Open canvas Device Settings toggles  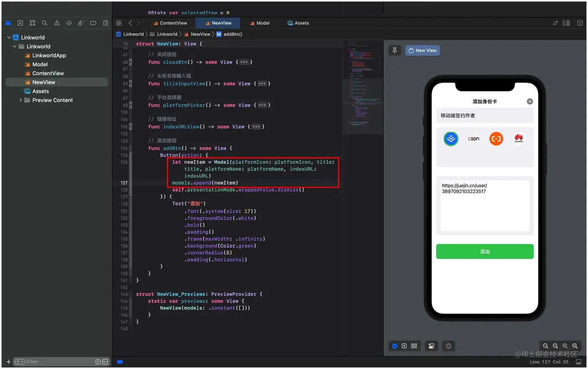(x=431, y=346)
